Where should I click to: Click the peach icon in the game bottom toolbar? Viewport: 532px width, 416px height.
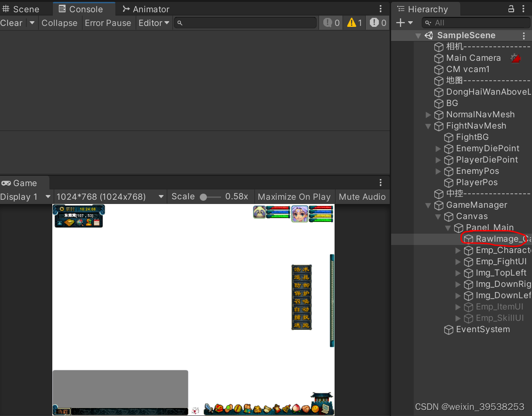point(296,408)
